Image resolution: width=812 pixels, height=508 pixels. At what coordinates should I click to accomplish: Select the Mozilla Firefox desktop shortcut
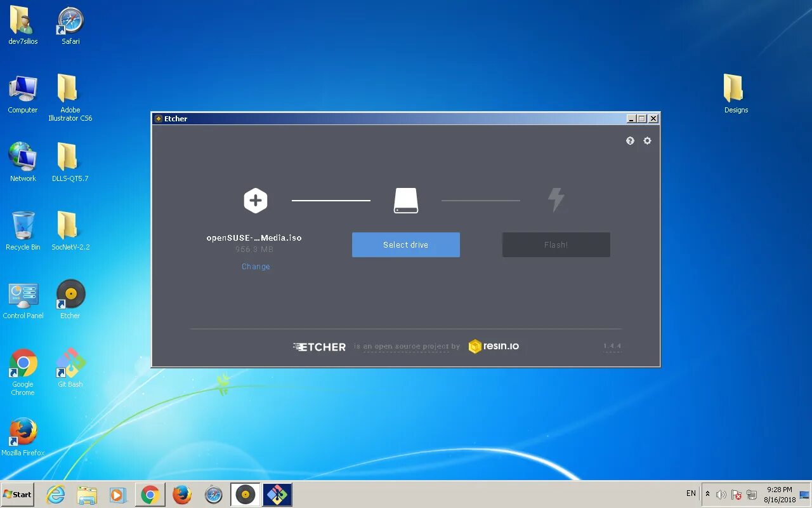pyautogui.click(x=23, y=437)
